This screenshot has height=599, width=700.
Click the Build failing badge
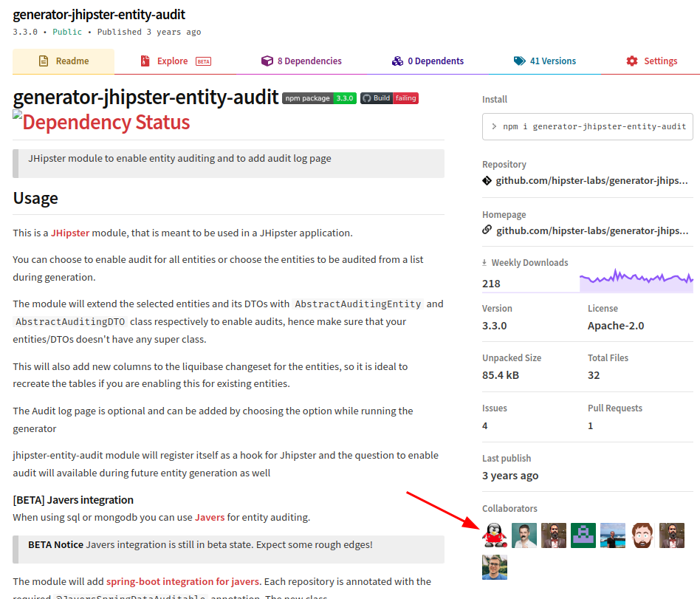(x=389, y=98)
